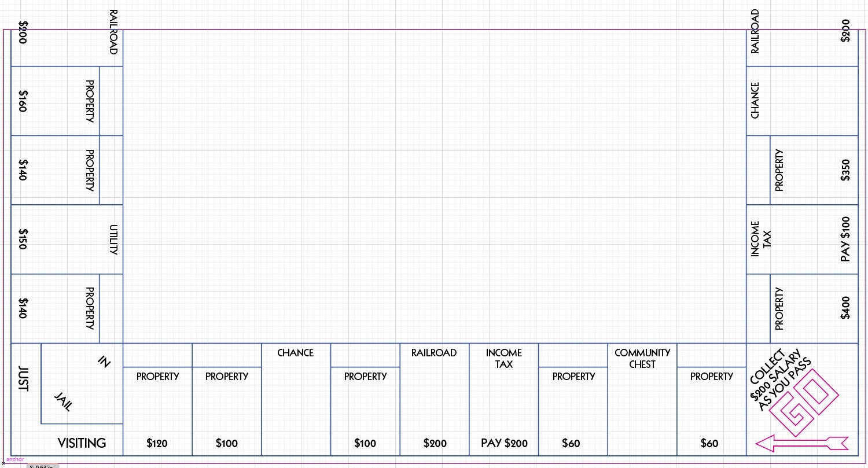Select the "$120" price on the bottom row

(157, 444)
